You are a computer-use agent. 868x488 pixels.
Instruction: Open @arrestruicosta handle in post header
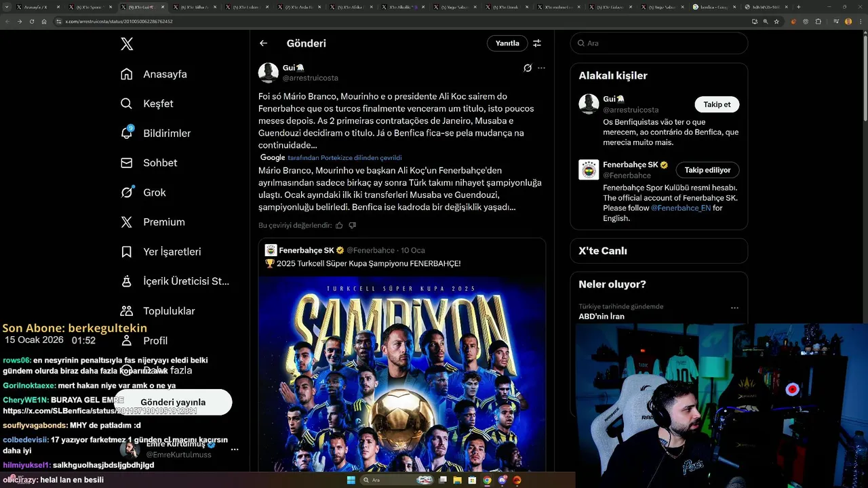point(310,78)
